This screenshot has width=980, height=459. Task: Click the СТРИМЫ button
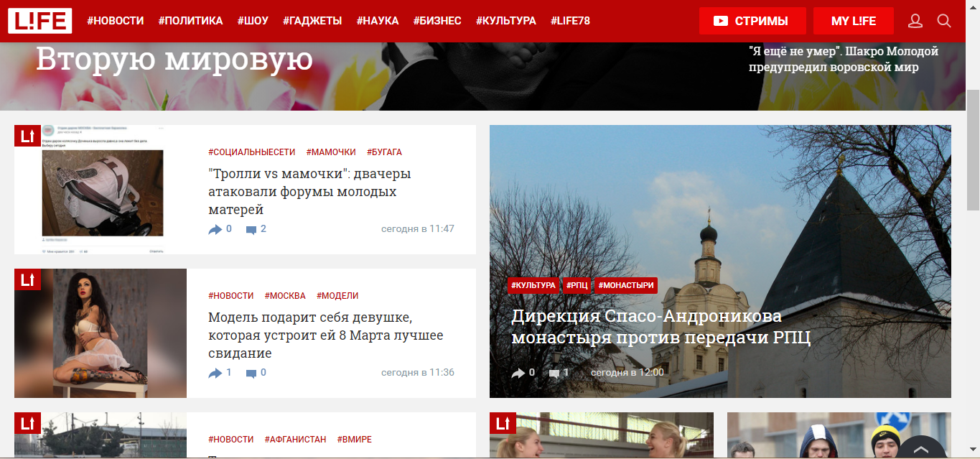pyautogui.click(x=752, y=21)
